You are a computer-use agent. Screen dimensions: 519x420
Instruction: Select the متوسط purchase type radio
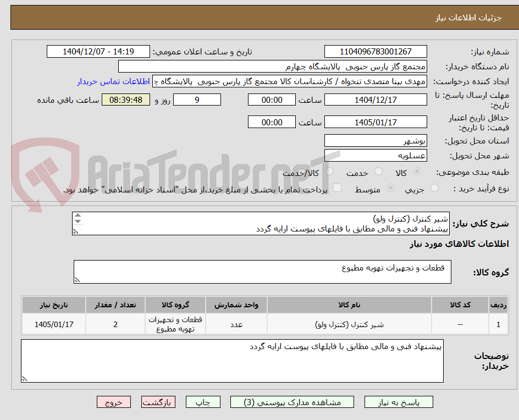tap(390, 188)
